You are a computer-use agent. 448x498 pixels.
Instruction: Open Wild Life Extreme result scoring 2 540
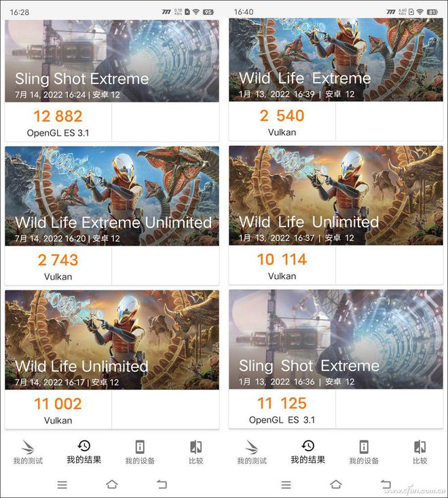336,79
